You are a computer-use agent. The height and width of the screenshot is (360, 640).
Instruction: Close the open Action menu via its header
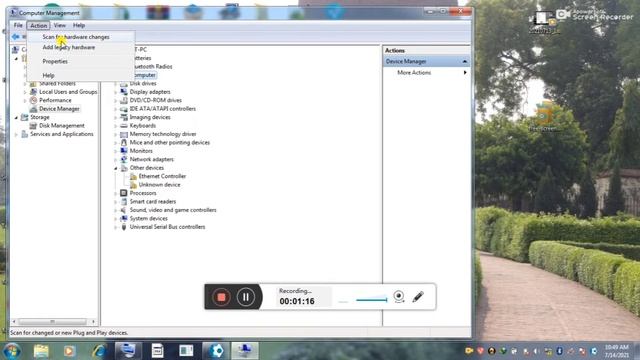pyautogui.click(x=39, y=25)
